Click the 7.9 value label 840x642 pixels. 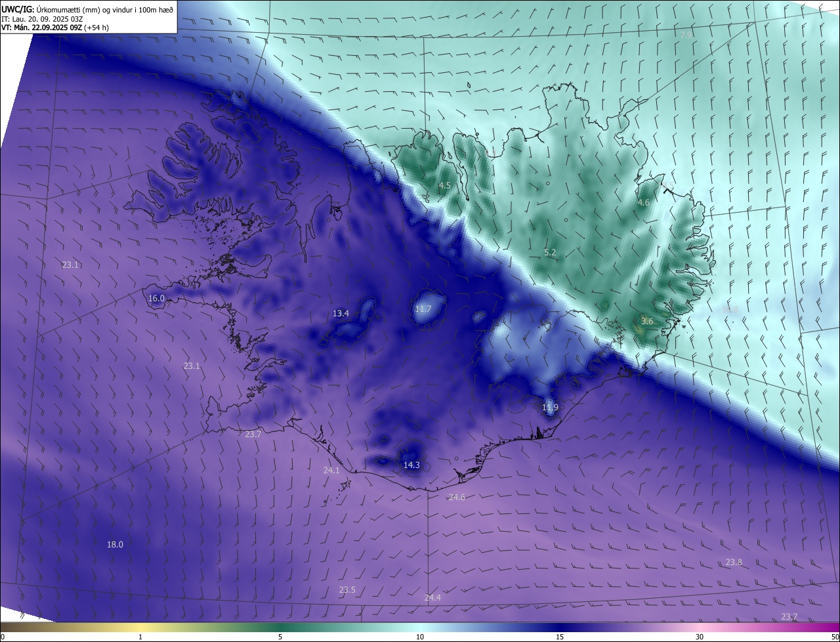tap(686, 34)
